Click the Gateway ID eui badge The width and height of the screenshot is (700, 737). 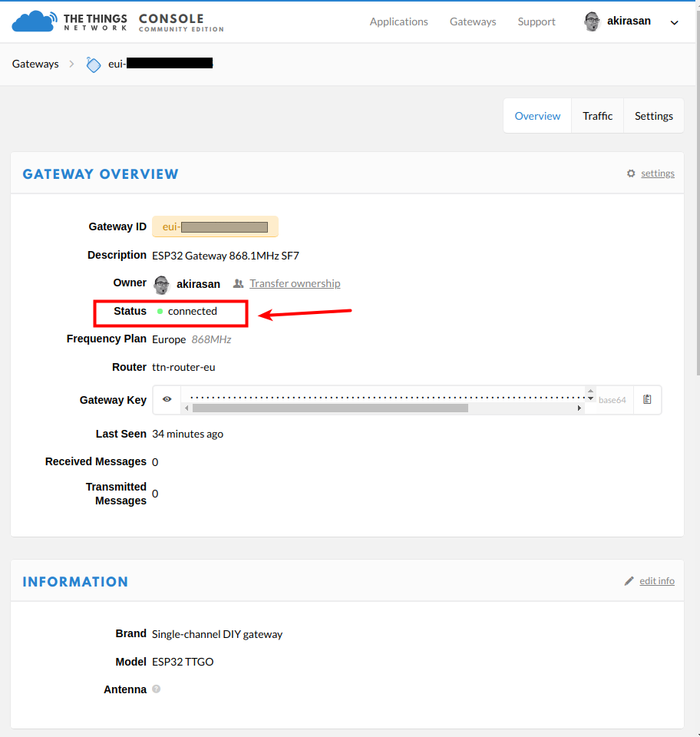click(x=215, y=227)
